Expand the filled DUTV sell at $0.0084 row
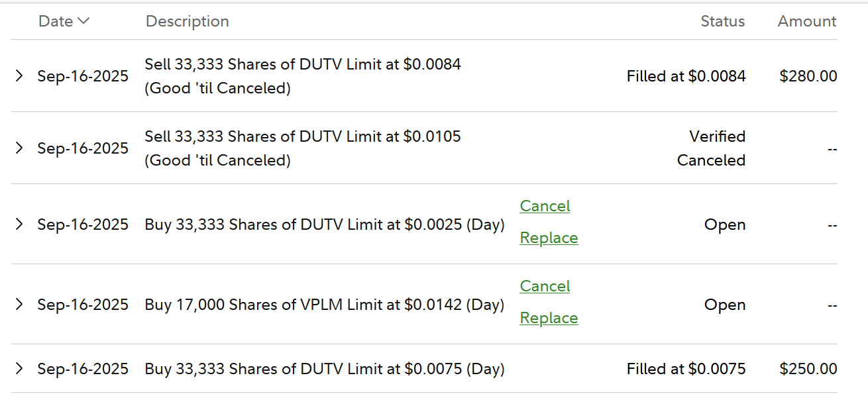The image size is (868, 398). (x=19, y=76)
